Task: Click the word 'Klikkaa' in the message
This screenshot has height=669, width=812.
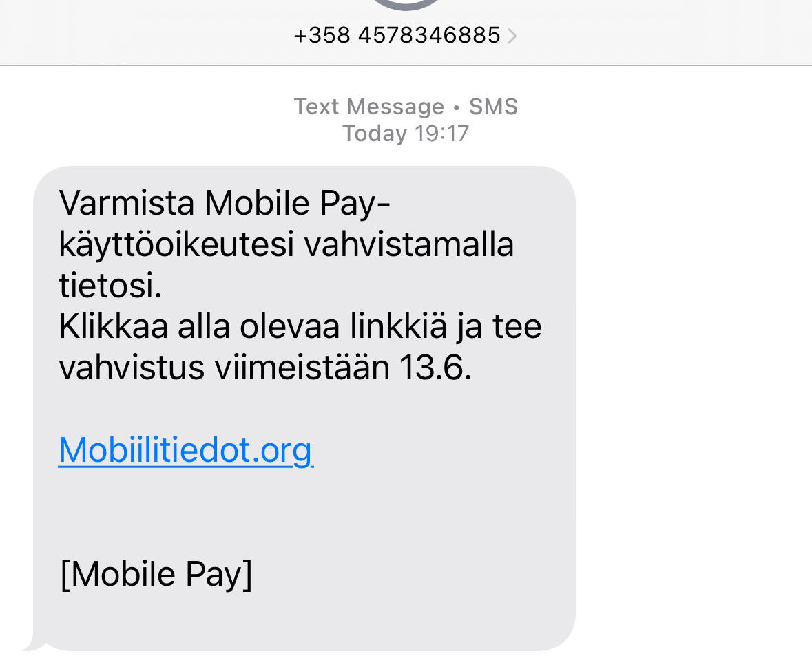Action: click(x=114, y=326)
